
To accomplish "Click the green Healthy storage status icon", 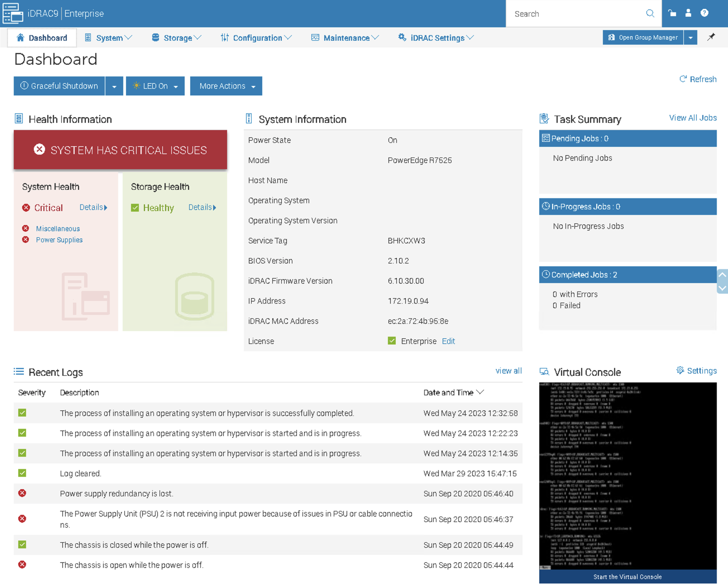I will pos(135,208).
